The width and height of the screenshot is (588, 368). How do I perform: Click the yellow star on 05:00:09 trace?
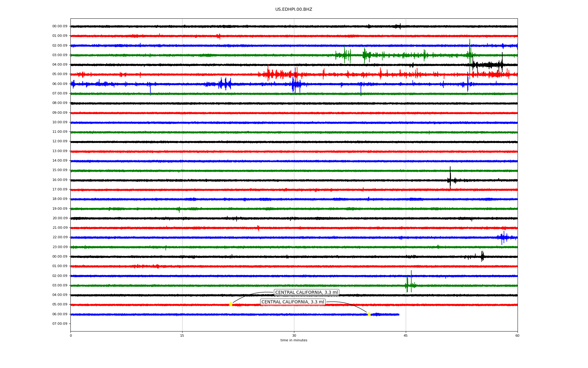(x=231, y=305)
